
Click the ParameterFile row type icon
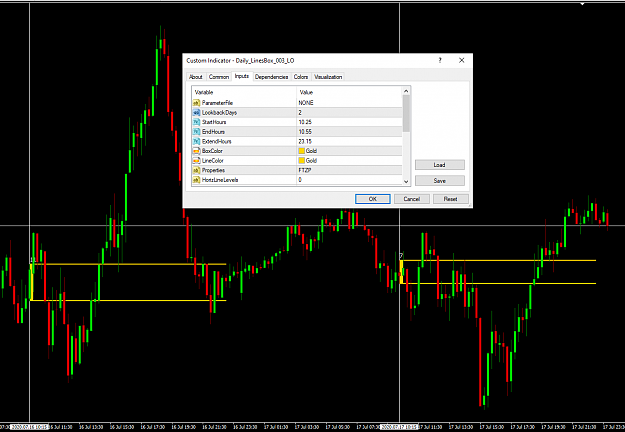196,103
